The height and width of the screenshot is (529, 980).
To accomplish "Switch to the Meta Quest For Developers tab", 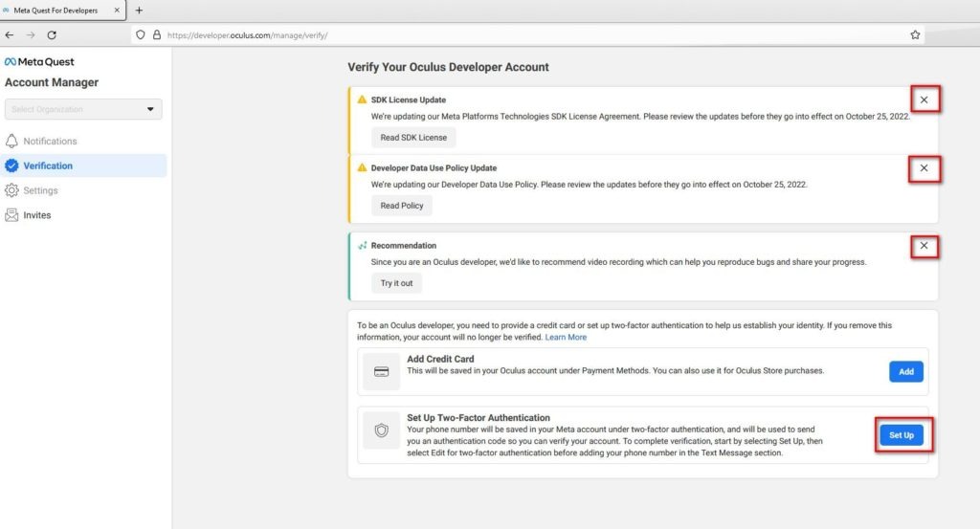I will click(56, 11).
